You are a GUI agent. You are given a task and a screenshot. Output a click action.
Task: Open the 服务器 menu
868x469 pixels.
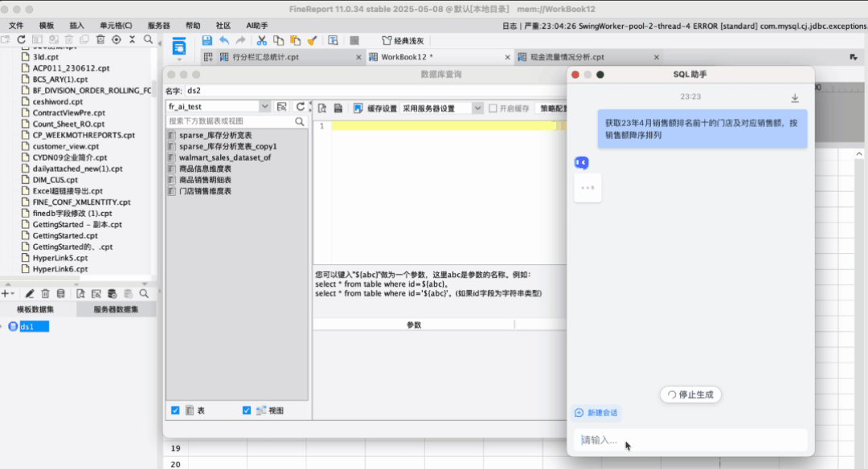click(159, 26)
